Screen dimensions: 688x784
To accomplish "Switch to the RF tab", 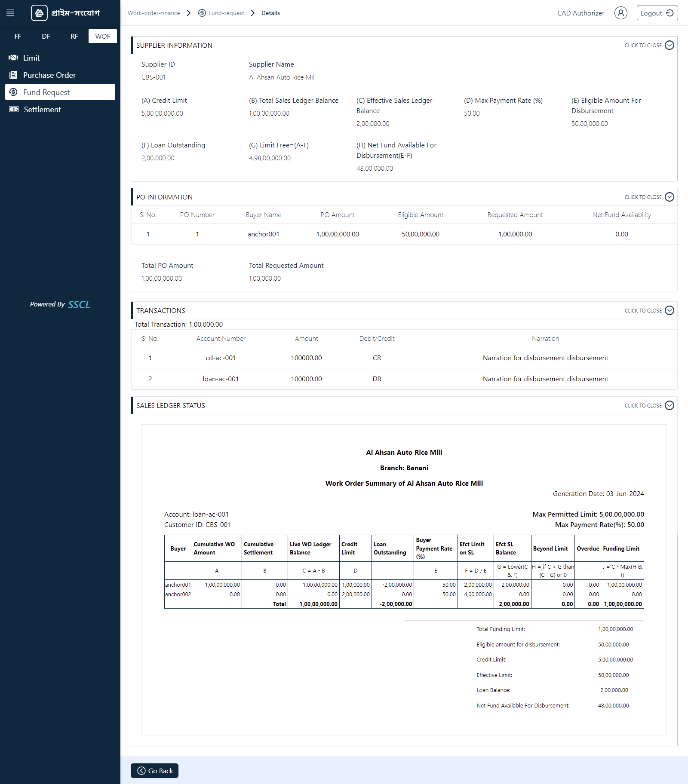I will (x=74, y=36).
